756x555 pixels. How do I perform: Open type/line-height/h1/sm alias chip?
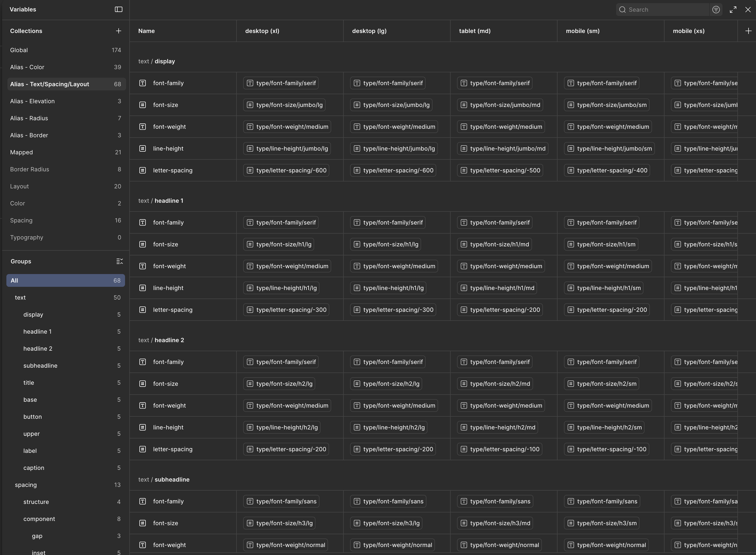point(604,288)
